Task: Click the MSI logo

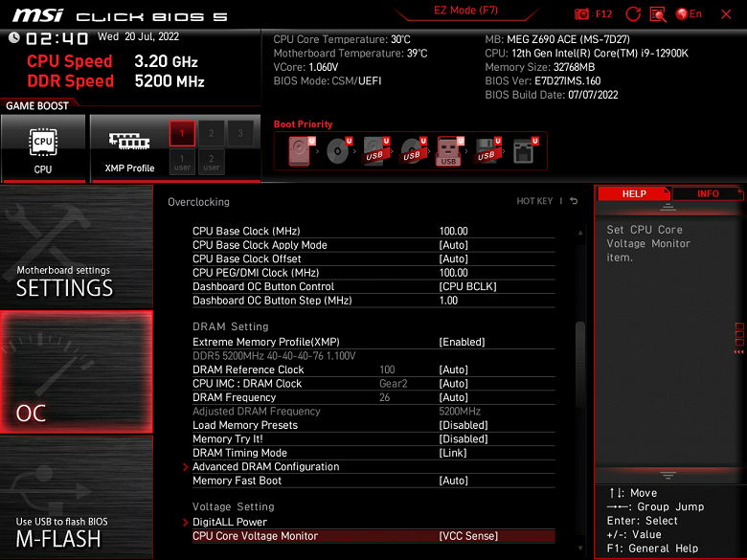Action: [37, 15]
